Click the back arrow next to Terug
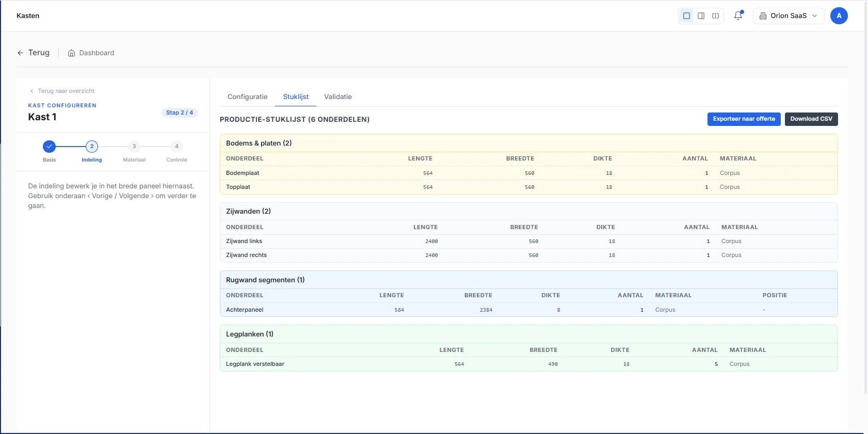Viewport: 868px width, 434px height. coord(20,53)
